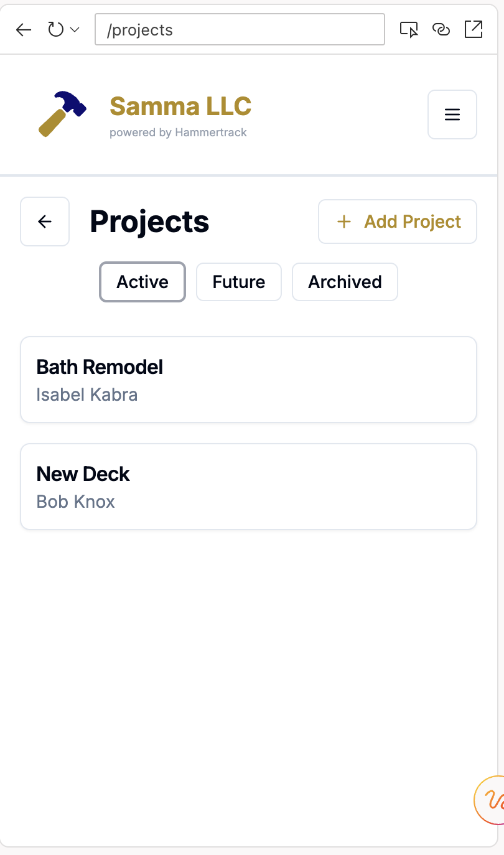
Task: Click the hammer logo
Action: pyautogui.click(x=62, y=114)
